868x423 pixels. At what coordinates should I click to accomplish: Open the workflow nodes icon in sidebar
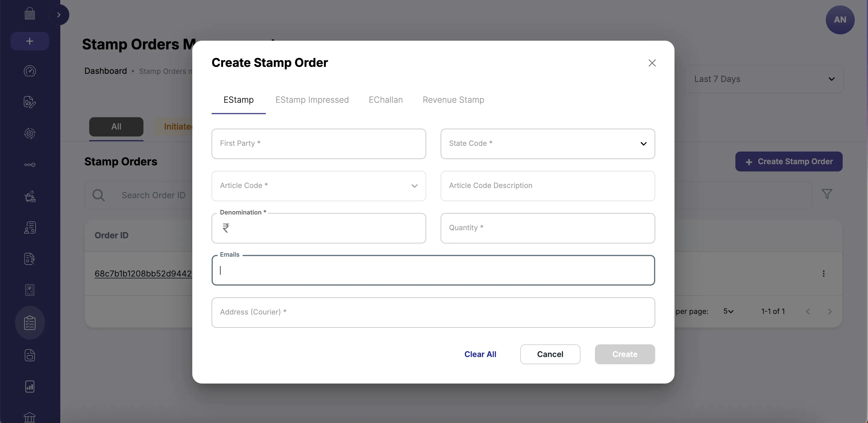pyautogui.click(x=30, y=165)
